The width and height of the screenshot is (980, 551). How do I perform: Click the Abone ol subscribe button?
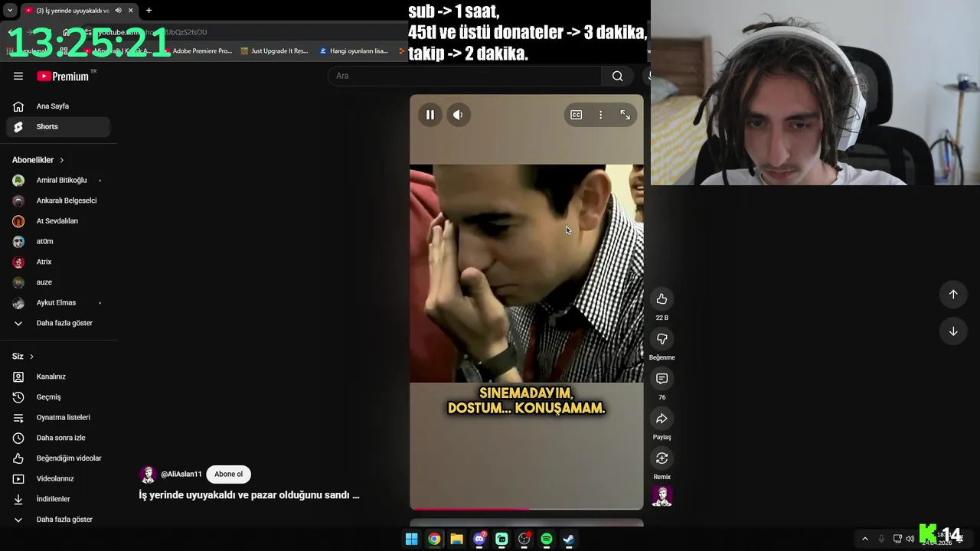(x=228, y=474)
